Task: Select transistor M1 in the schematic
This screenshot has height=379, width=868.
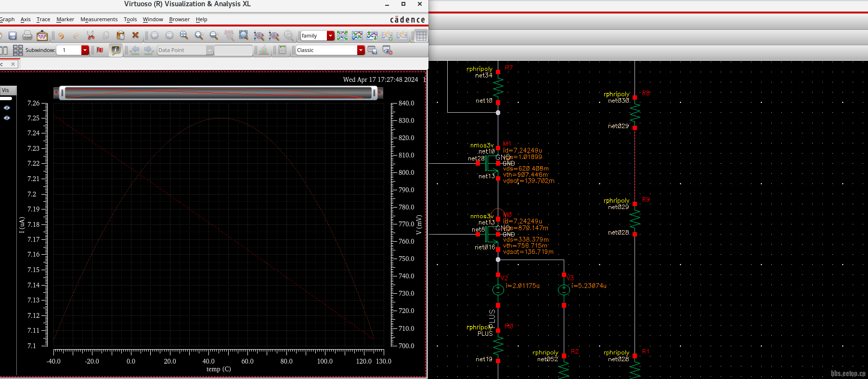Action: (x=492, y=163)
